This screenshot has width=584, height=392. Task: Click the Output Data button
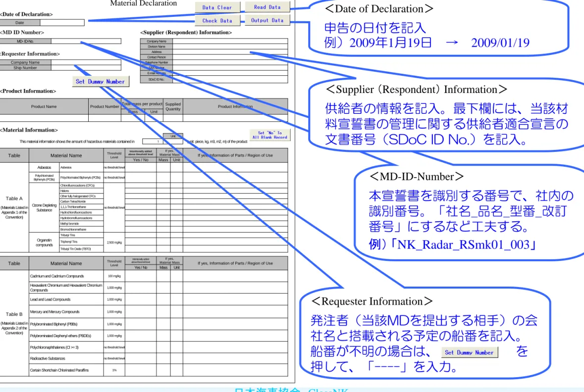coord(267,20)
